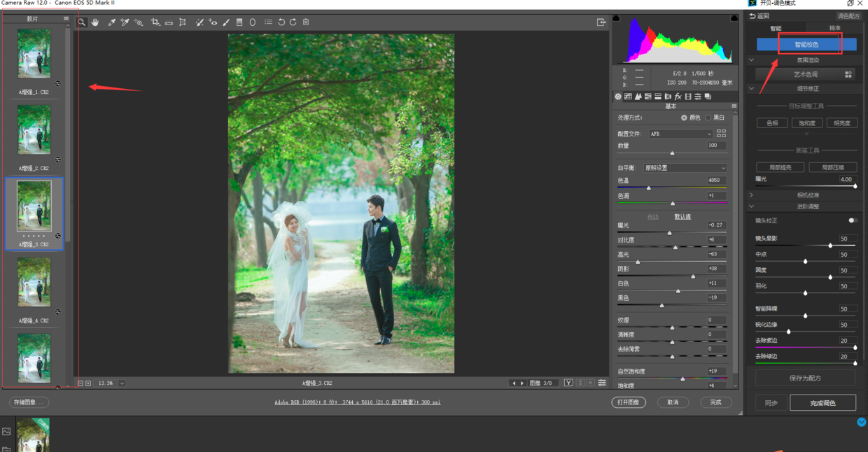This screenshot has width=868, height=452.
Task: Select the Hand tool
Action: coord(95,22)
